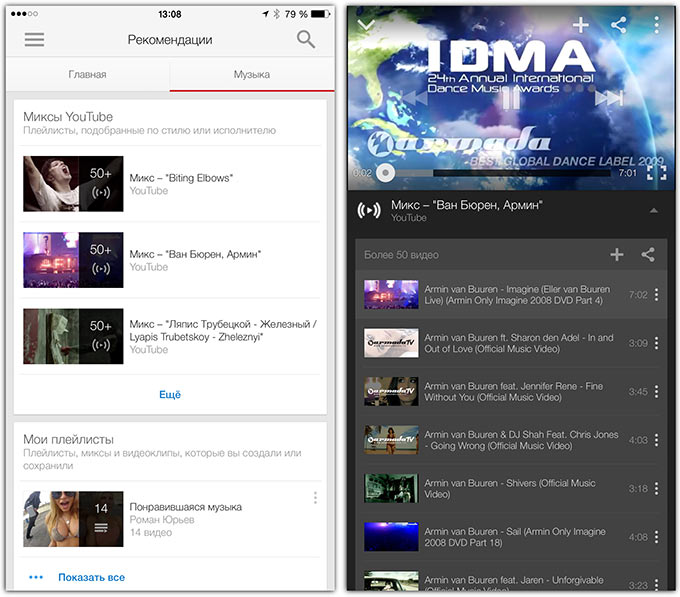The width and height of the screenshot is (680, 597).
Task: Tap the 13:08 clock in status bar
Action: click(x=170, y=14)
